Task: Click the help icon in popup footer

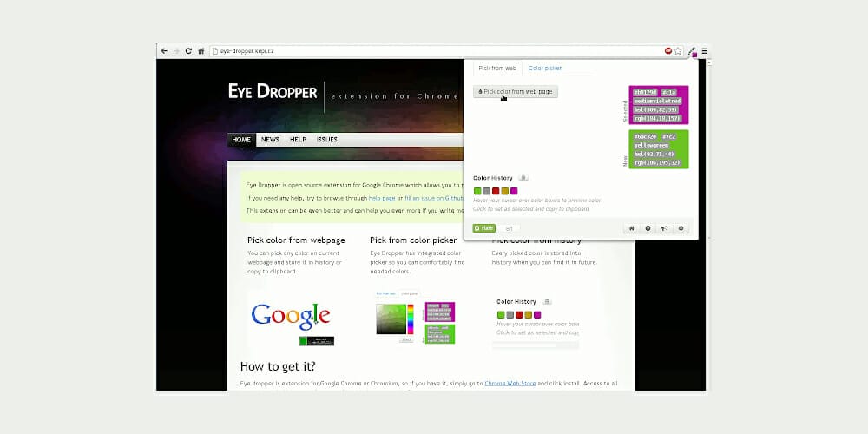Action: click(648, 228)
